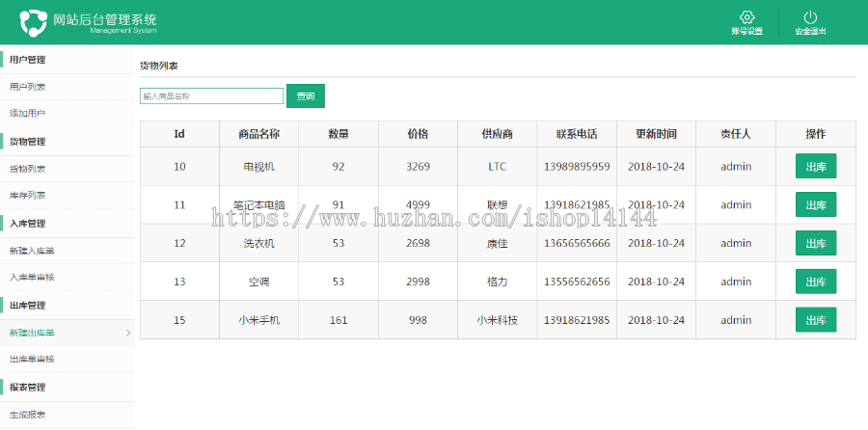The image size is (868, 430).
Task: Open 出库单审核 in the sidebar
Action: pyautogui.click(x=32, y=360)
